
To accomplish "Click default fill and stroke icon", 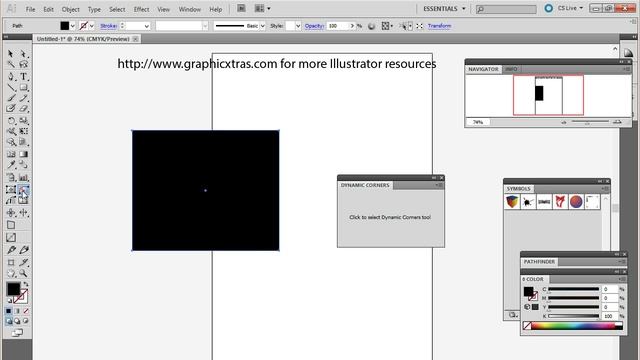I will 9,301.
